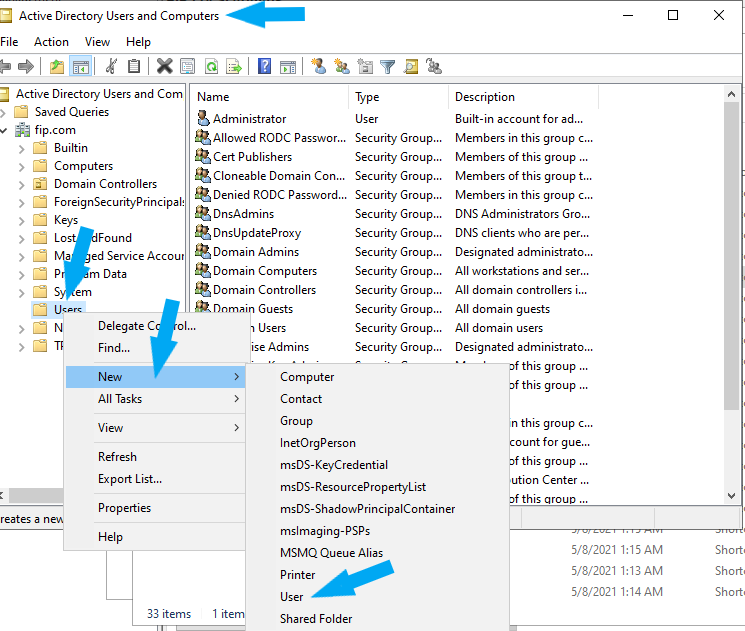Viewport: 745px width, 631px height.
Task: Click the DnsAdmins group icon
Action: (x=203, y=213)
